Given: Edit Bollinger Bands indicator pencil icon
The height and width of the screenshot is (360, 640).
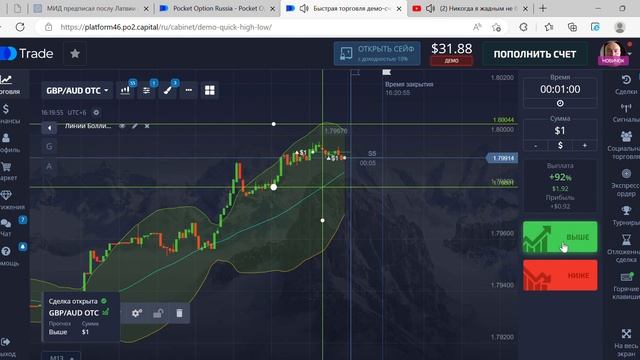Looking at the screenshot, I should click(x=135, y=126).
